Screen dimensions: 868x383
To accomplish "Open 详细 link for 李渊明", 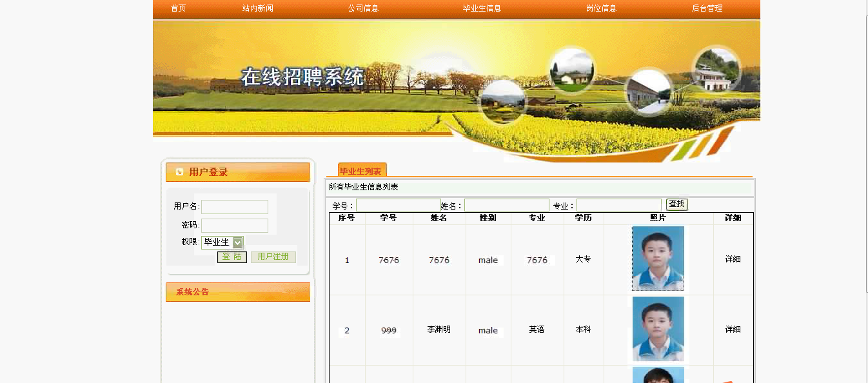I will pyautogui.click(x=733, y=329).
